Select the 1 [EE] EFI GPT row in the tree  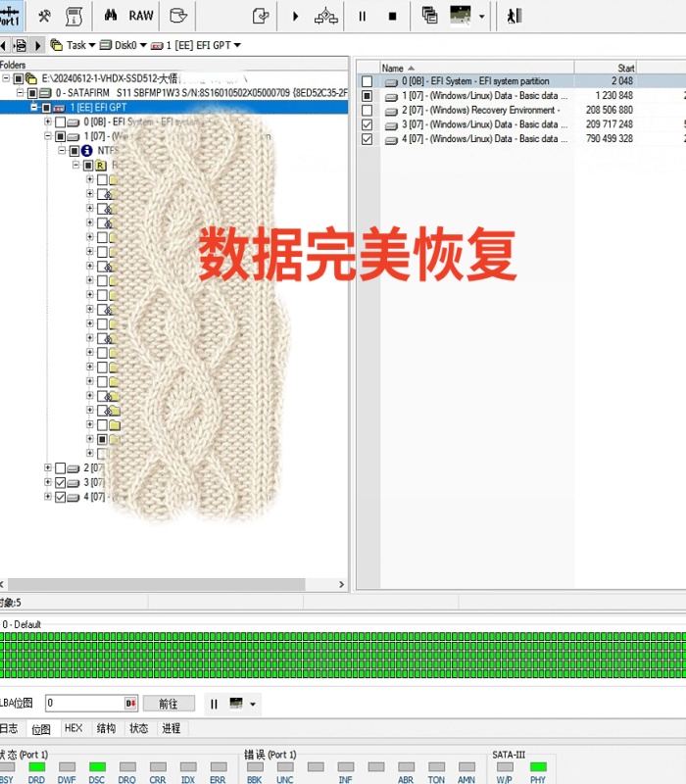point(173,108)
